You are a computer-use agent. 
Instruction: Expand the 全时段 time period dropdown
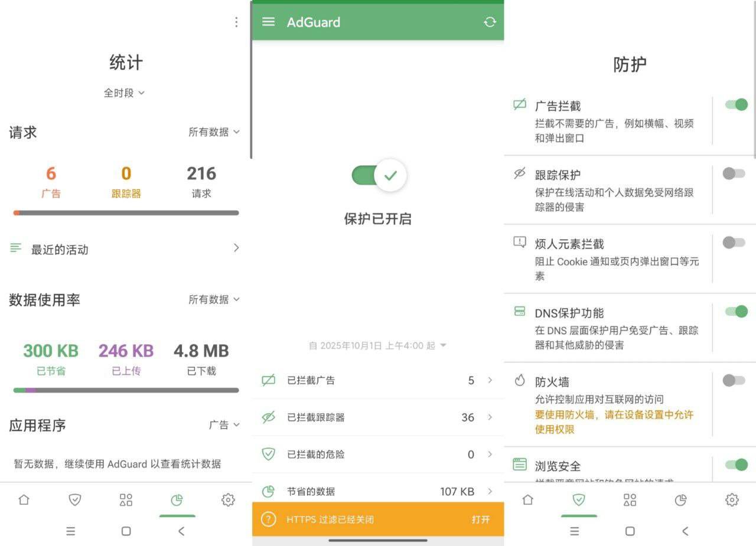(124, 93)
